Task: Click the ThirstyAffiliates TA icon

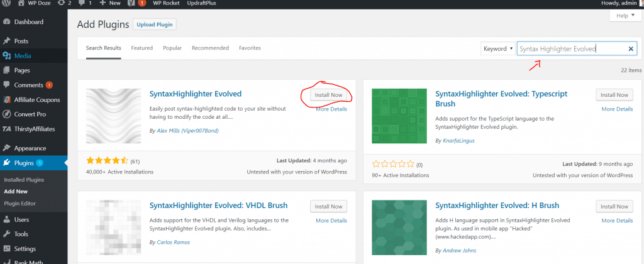Action: click(x=6, y=129)
